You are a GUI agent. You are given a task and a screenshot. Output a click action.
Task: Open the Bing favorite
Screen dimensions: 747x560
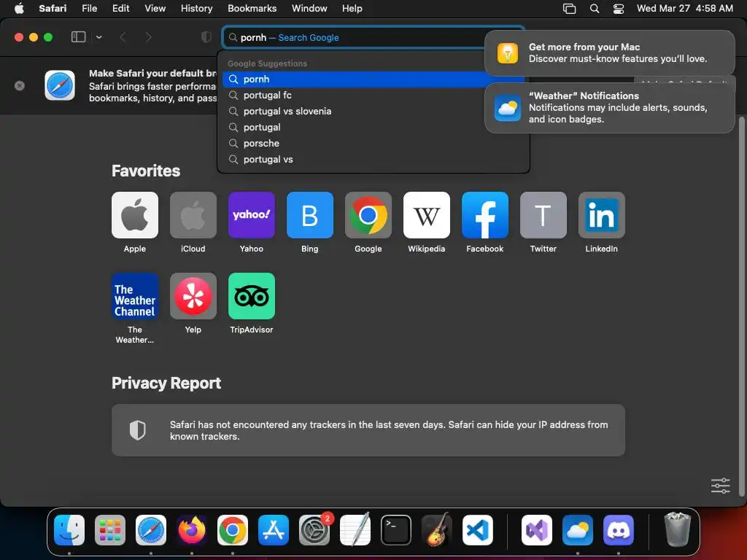tap(309, 215)
